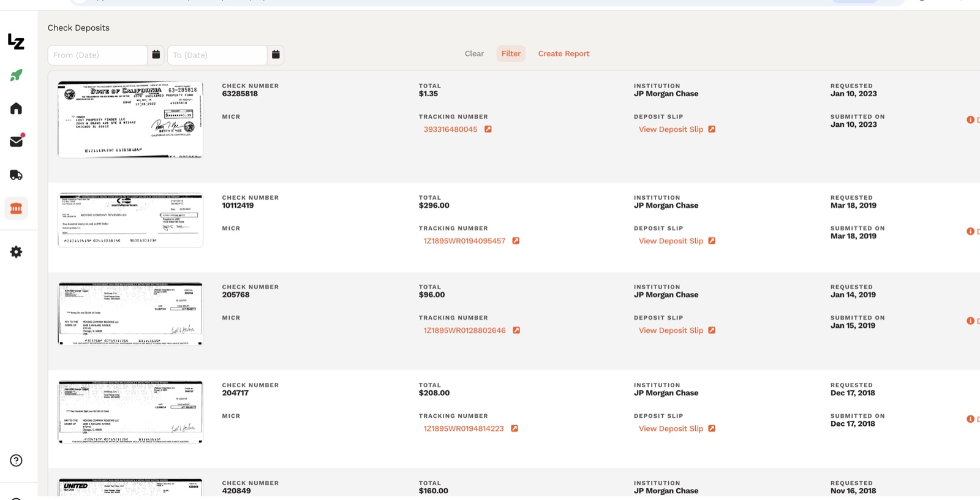Click deposit slip open icon for check 10112419
The width and height of the screenshot is (980, 500).
point(712,241)
